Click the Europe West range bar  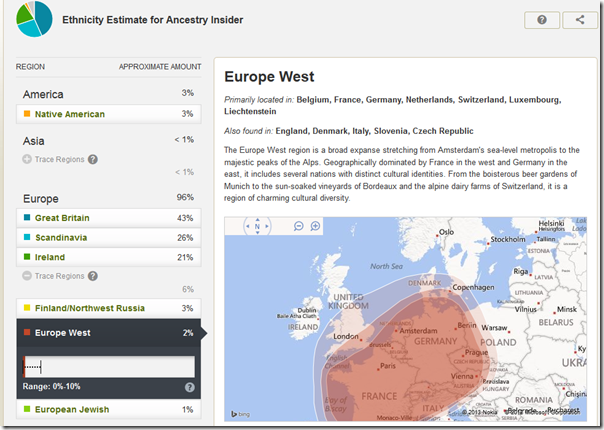[109, 367]
